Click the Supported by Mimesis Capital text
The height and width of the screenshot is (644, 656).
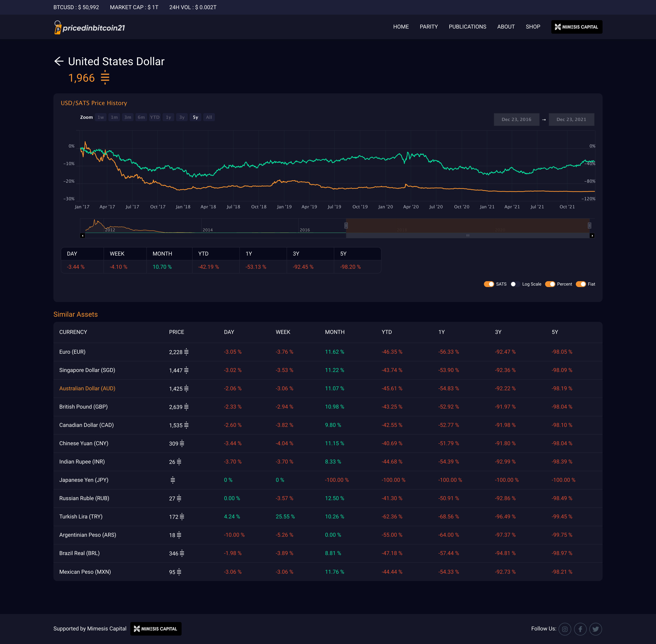(90, 628)
